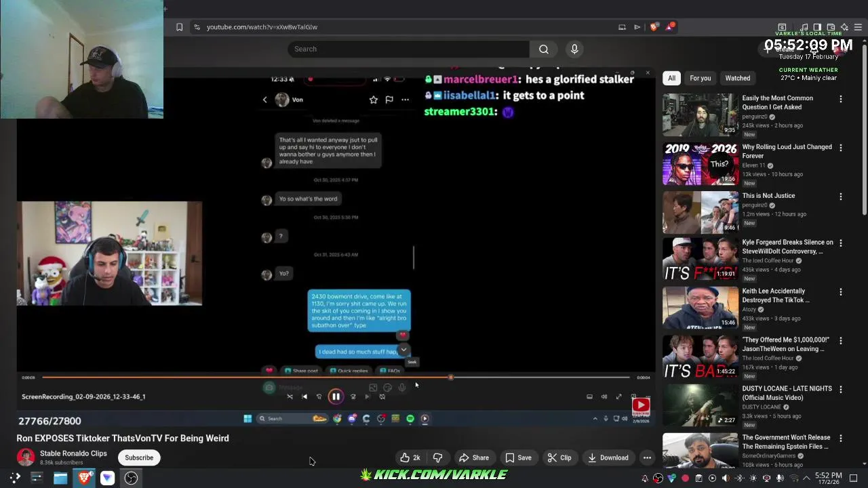Viewport: 868px width, 488px height.
Task: Download the video with Download button
Action: (x=608, y=457)
